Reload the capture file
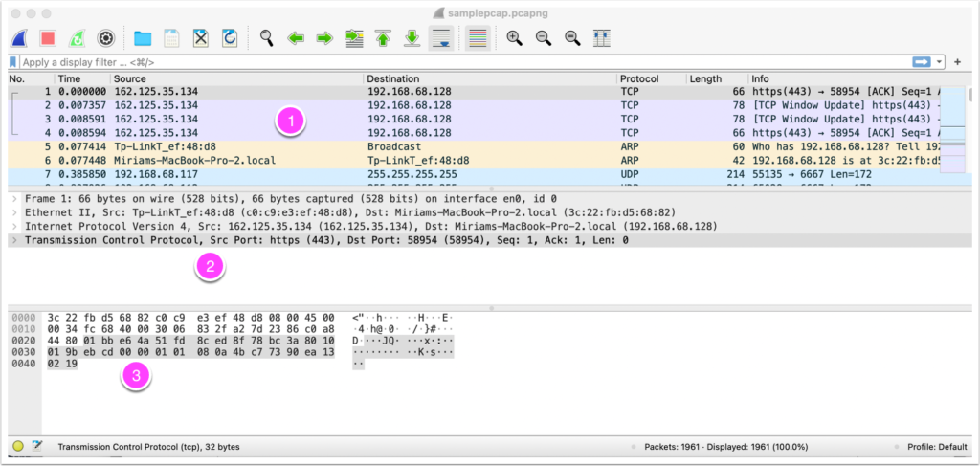980x466 pixels. coord(230,38)
